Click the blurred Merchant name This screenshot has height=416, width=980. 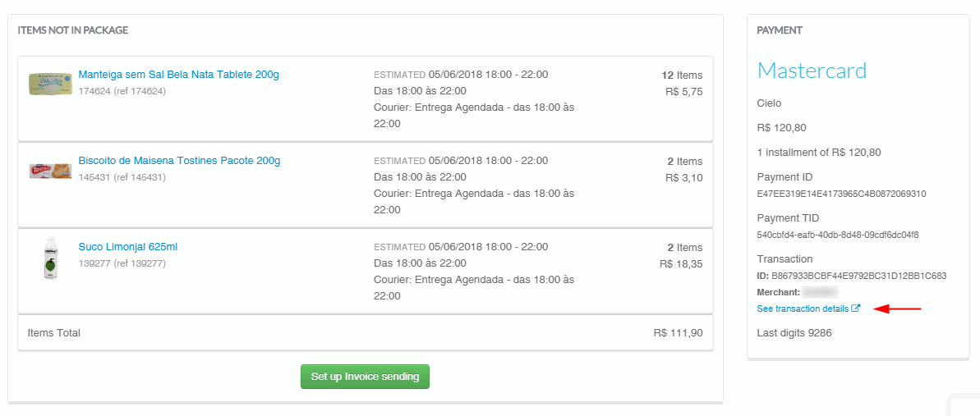coord(821,292)
